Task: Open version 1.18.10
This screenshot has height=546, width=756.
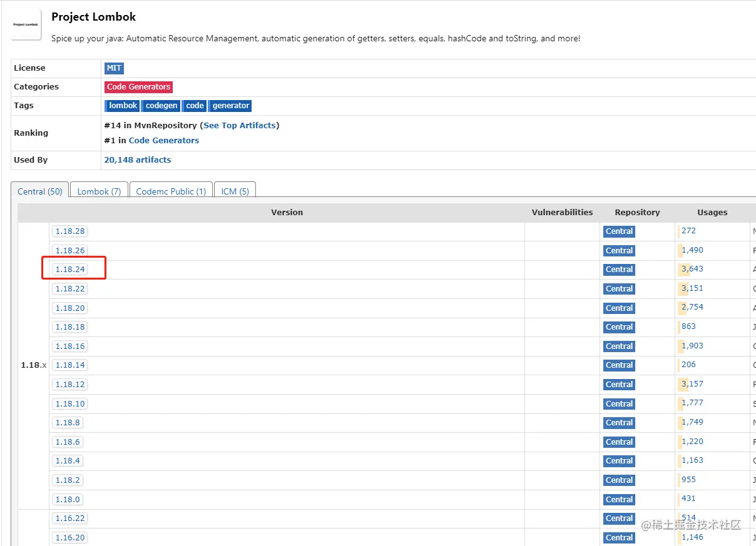Action: coord(70,404)
